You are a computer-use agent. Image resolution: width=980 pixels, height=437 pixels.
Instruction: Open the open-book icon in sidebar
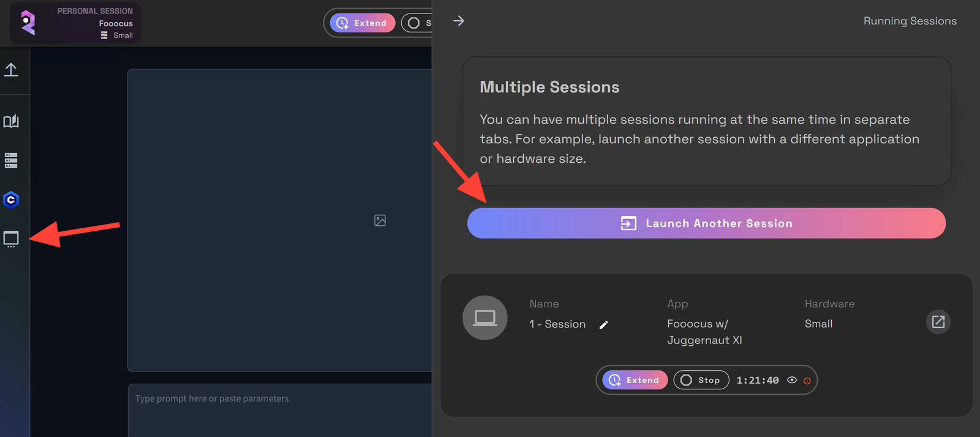tap(11, 121)
